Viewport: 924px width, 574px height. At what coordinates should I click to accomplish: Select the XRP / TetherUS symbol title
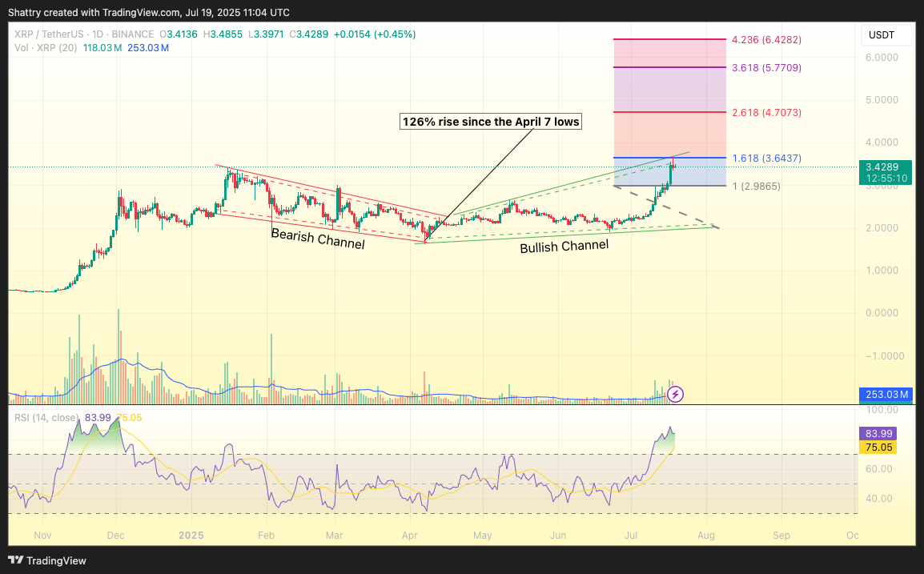click(x=46, y=34)
